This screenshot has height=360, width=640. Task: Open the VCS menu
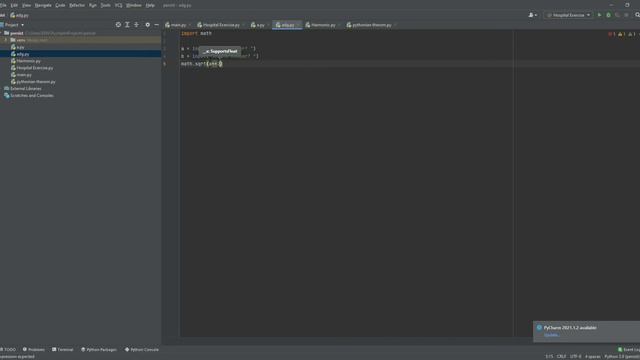[x=119, y=5]
